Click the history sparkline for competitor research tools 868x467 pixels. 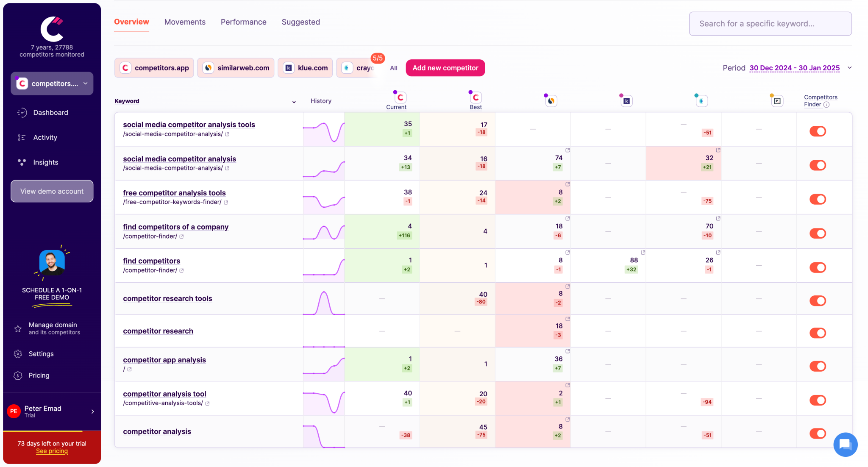(324, 302)
